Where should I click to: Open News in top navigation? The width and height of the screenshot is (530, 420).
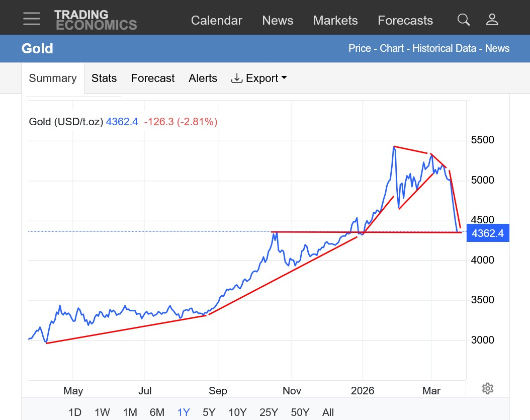(x=278, y=21)
